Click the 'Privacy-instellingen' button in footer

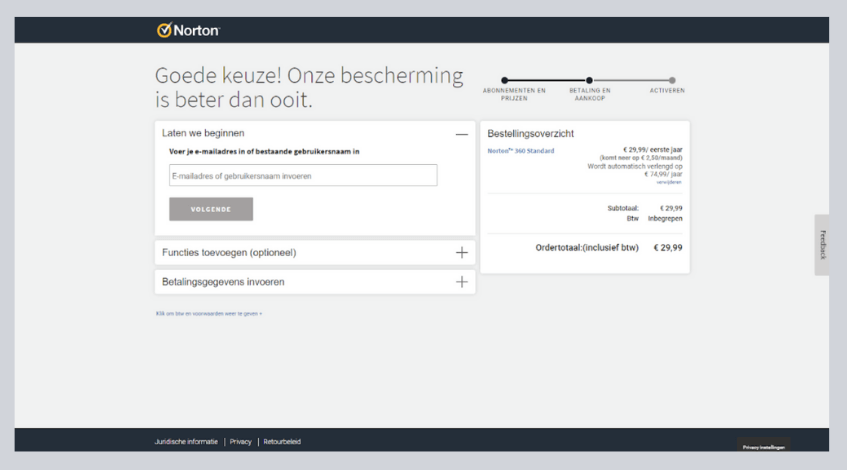pos(763,447)
